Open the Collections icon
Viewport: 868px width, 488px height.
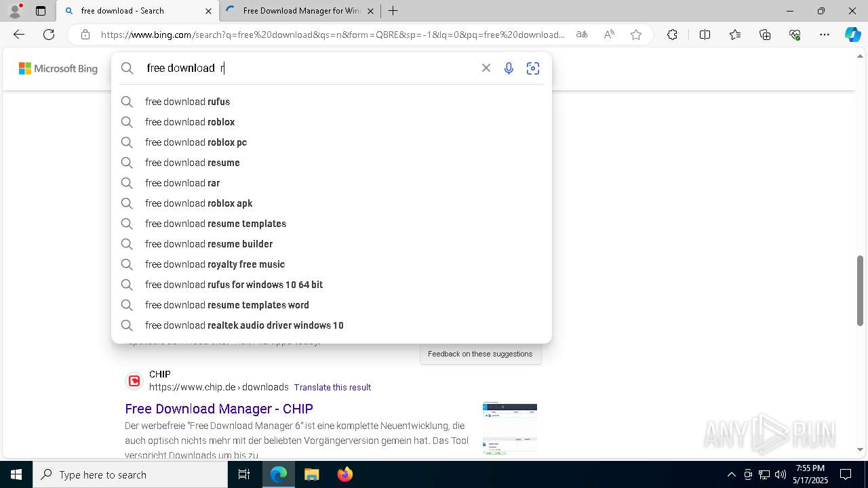pos(765,35)
